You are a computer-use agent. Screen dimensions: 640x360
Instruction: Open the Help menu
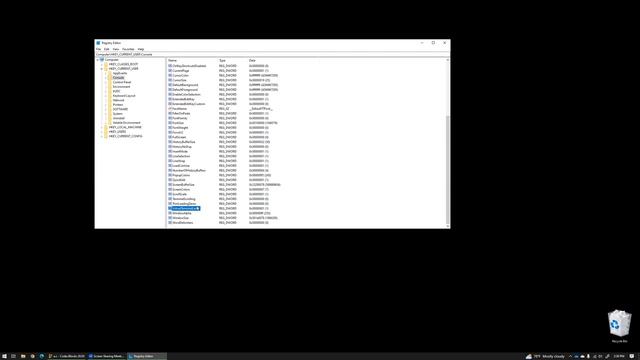coord(141,49)
